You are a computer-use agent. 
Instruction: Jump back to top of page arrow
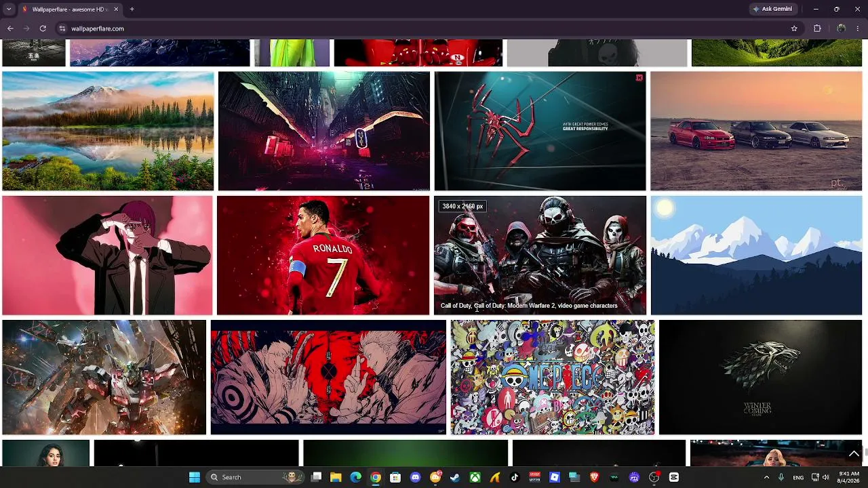click(854, 453)
